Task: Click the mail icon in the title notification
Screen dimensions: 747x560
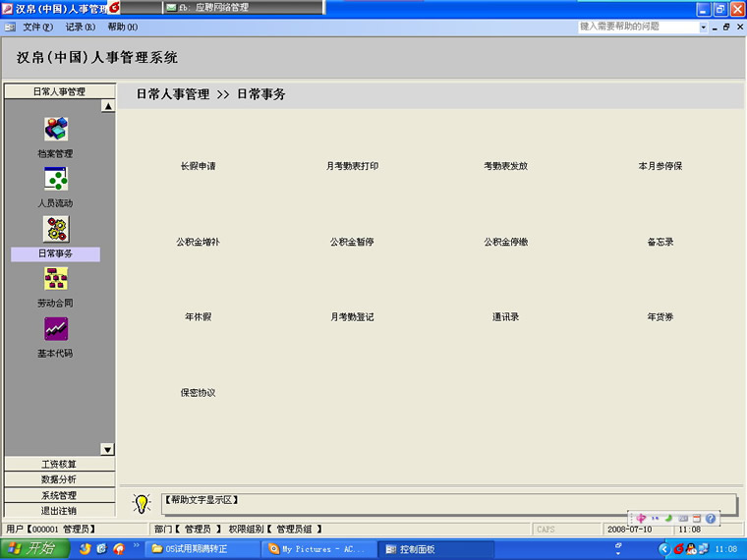Action: coord(171,8)
